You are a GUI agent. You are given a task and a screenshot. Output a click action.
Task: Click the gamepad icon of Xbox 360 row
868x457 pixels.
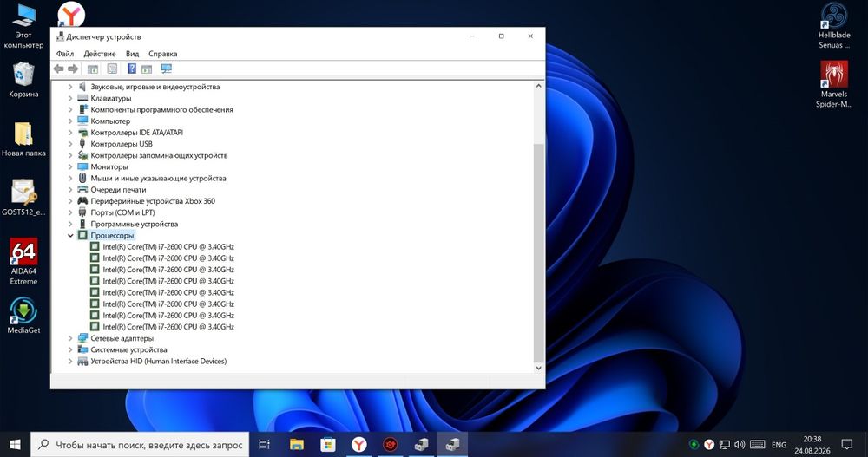coord(82,201)
